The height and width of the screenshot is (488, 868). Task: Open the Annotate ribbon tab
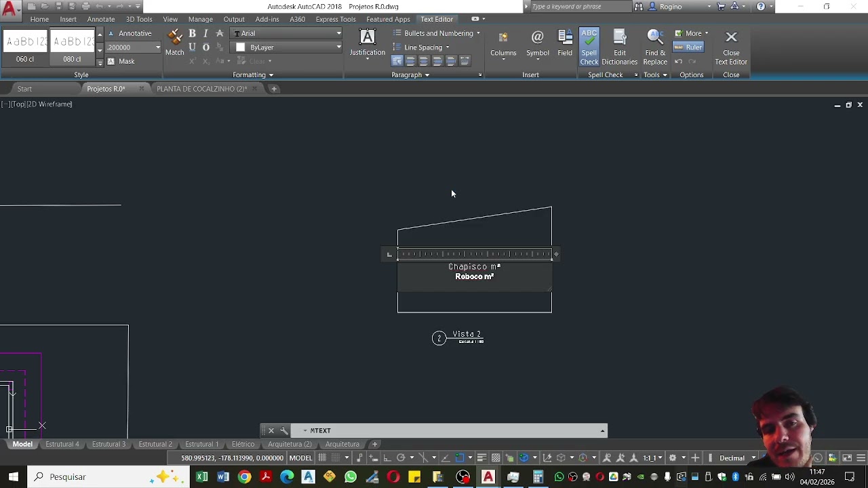[x=100, y=19]
